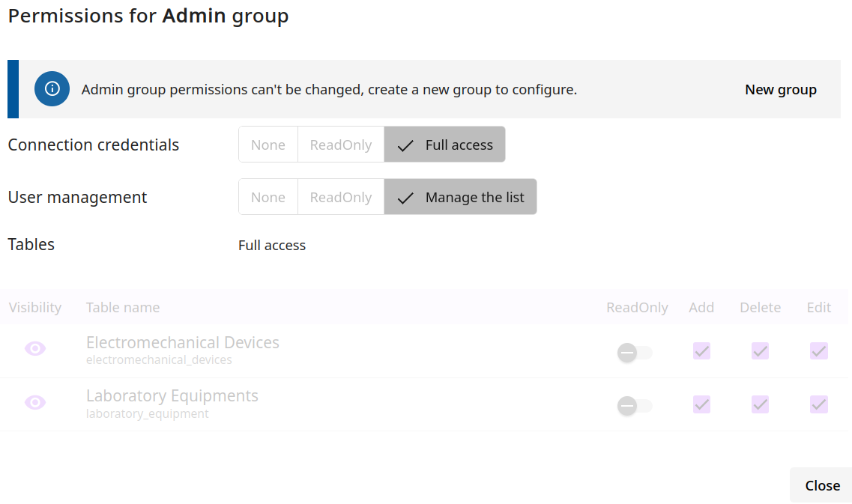Click the Electromechanical Devices table name
This screenshot has height=504, width=852.
click(x=183, y=343)
